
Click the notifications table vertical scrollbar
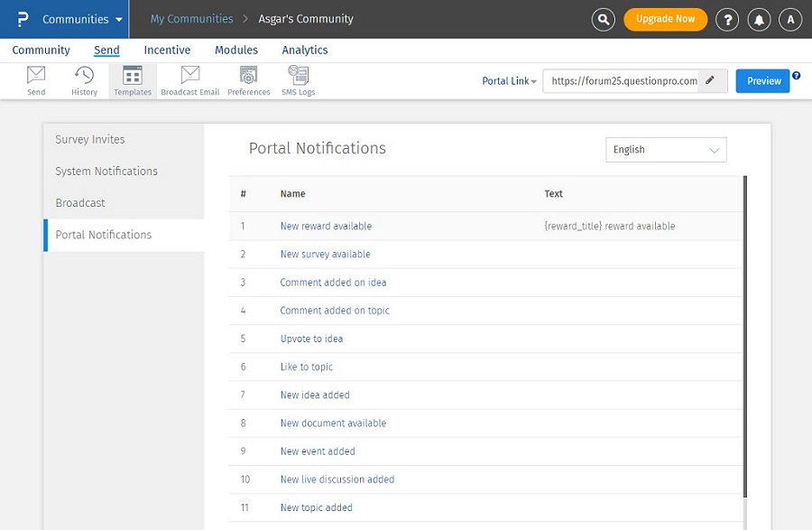pos(745,334)
